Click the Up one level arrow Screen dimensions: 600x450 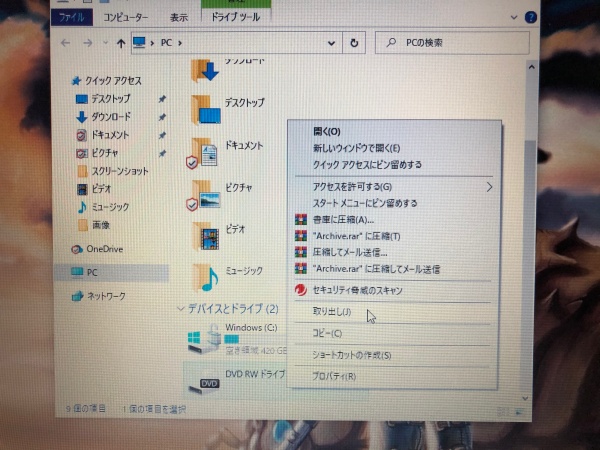coord(120,43)
